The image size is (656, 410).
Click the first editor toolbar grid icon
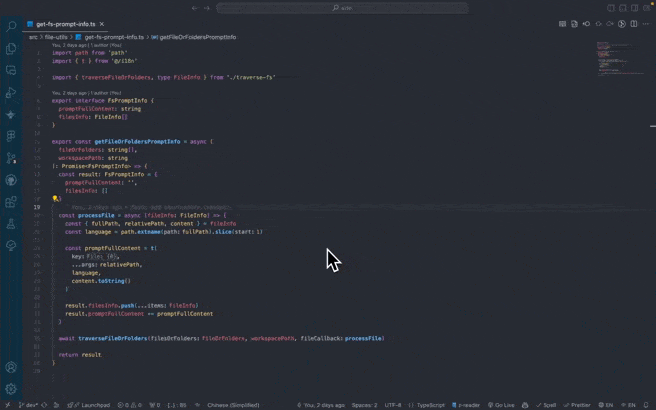tap(563, 24)
